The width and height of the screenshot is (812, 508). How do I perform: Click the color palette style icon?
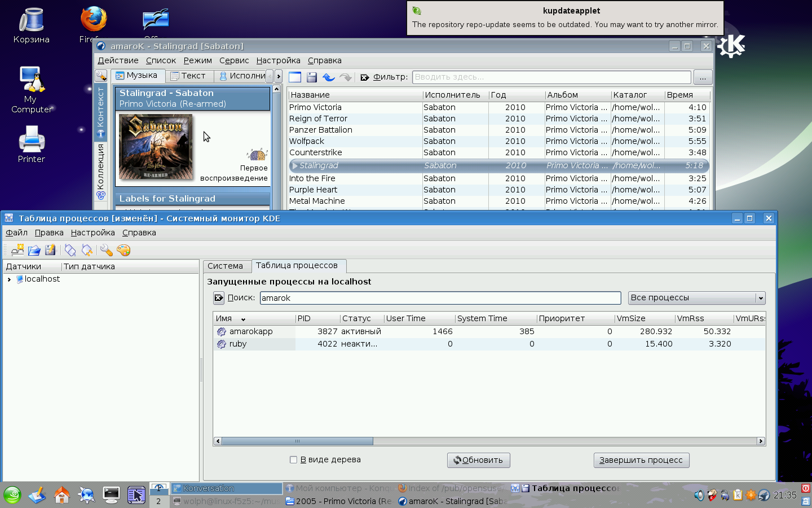point(123,250)
